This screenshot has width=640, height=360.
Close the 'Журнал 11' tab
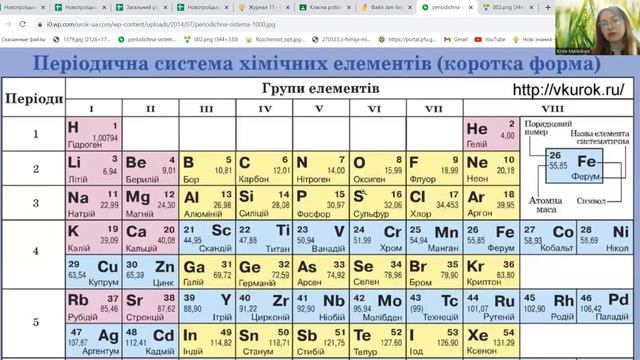point(287,7)
